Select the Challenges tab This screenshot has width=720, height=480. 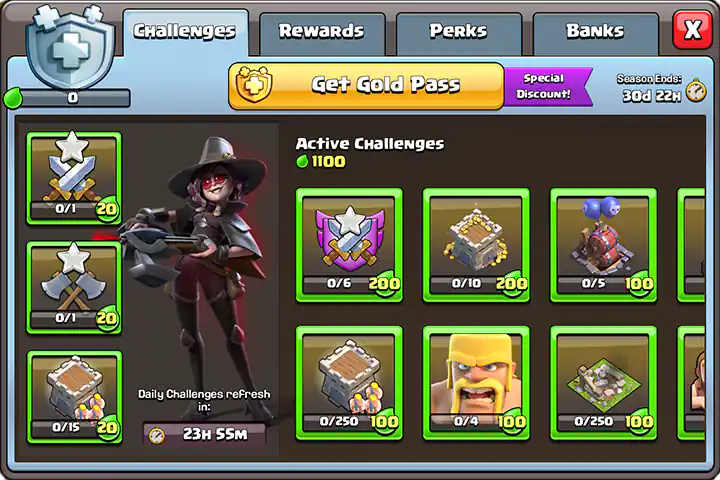point(186,32)
